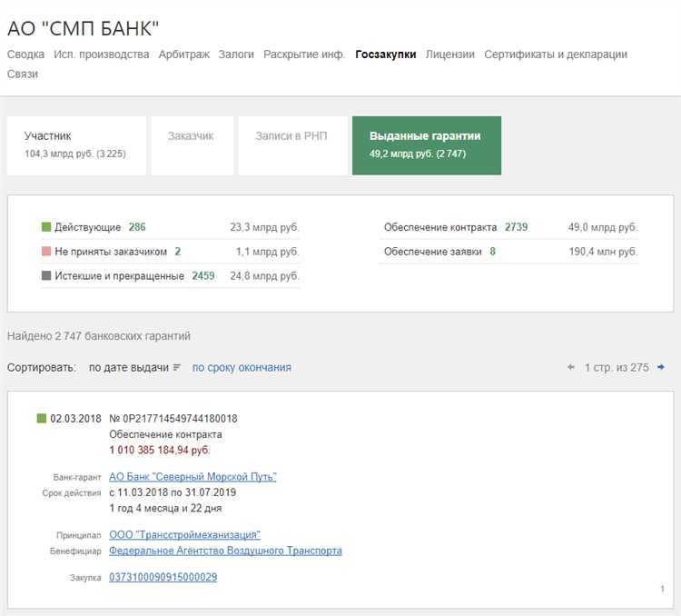
Task: Click the amount 1 010 385 184,94 руб.
Action: [x=160, y=450]
